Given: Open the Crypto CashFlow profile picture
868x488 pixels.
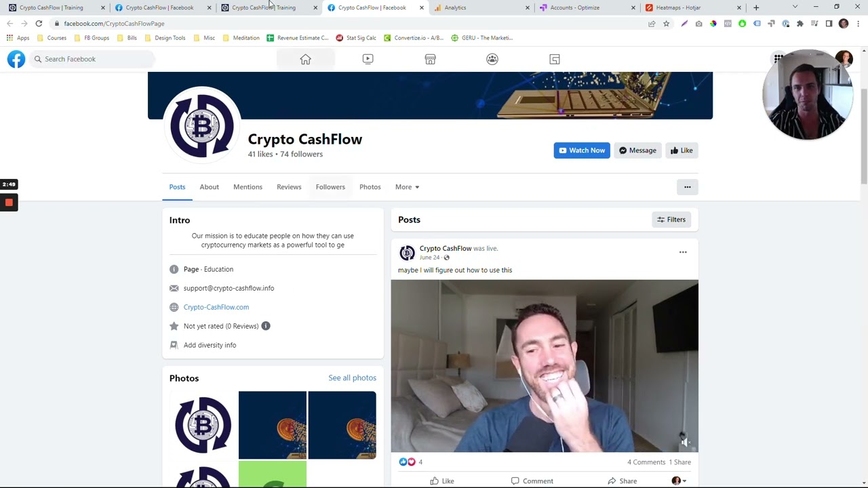Looking at the screenshot, I should coord(202,126).
